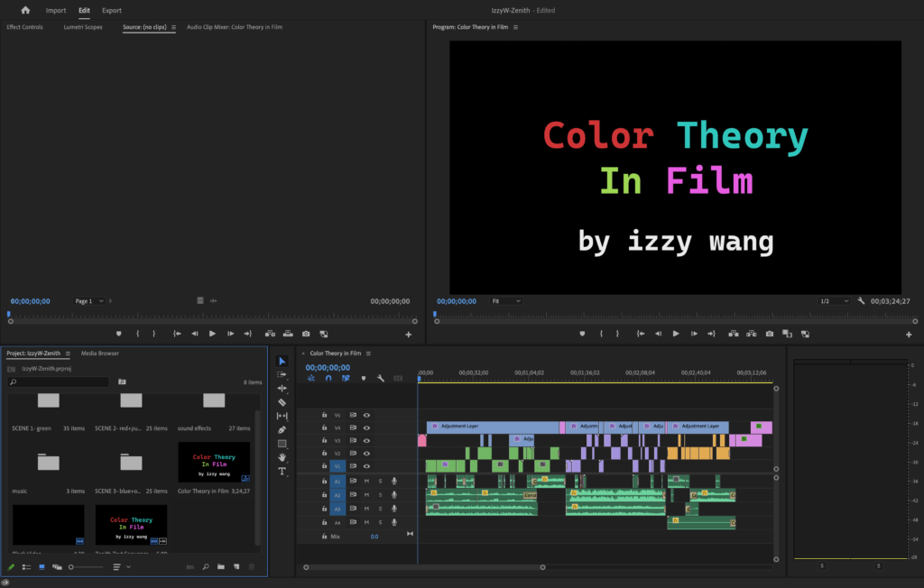This screenshot has width=924, height=588.
Task: Enable voice-over record on A3
Action: pyautogui.click(x=394, y=509)
